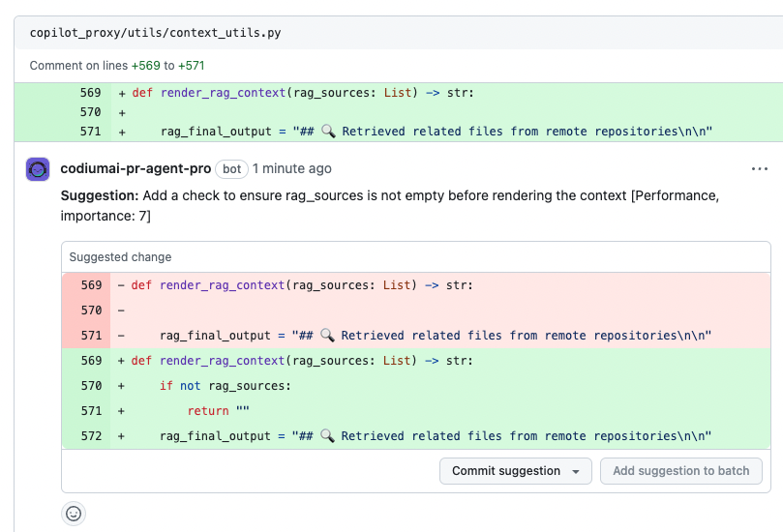
Task: Select line number 570 in the top diff
Action: (90, 112)
